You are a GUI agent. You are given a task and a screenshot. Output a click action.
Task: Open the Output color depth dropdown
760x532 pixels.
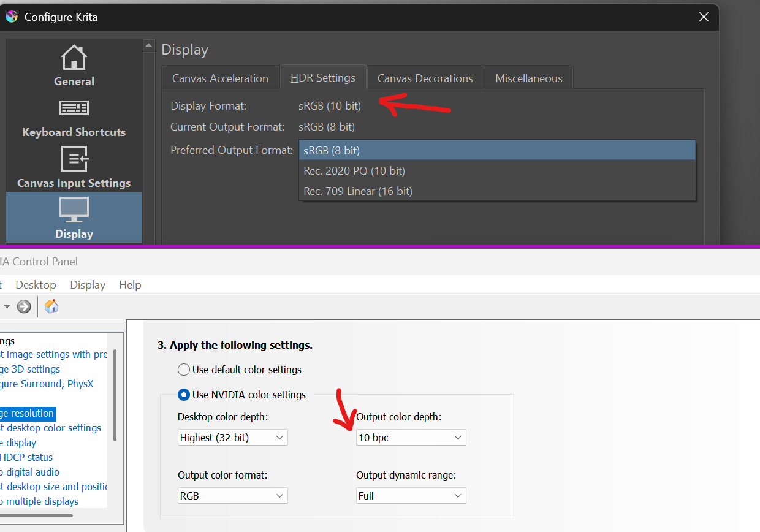point(411,438)
